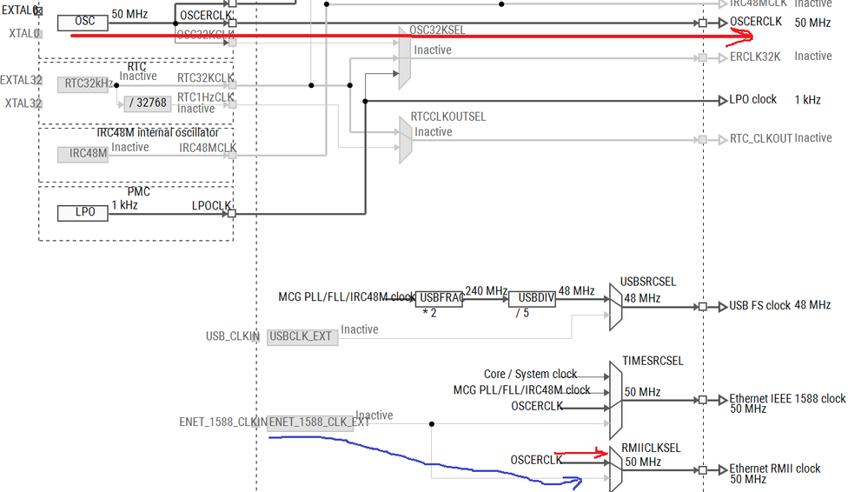Click the 48 MHz value inside USBSRCSEL
The image size is (868, 492).
click(642, 299)
